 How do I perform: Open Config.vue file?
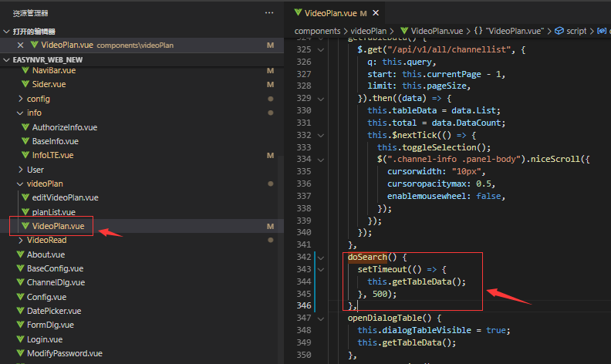[46, 297]
